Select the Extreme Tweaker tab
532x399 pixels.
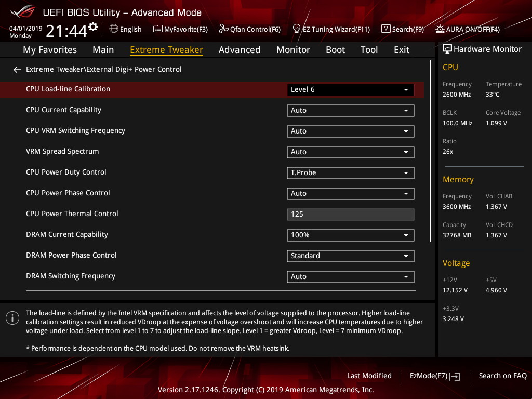(166, 50)
